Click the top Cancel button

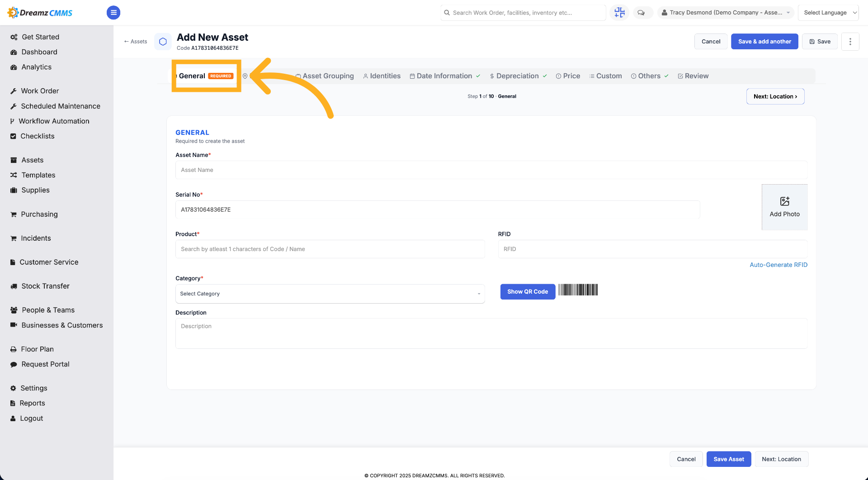[711, 42]
